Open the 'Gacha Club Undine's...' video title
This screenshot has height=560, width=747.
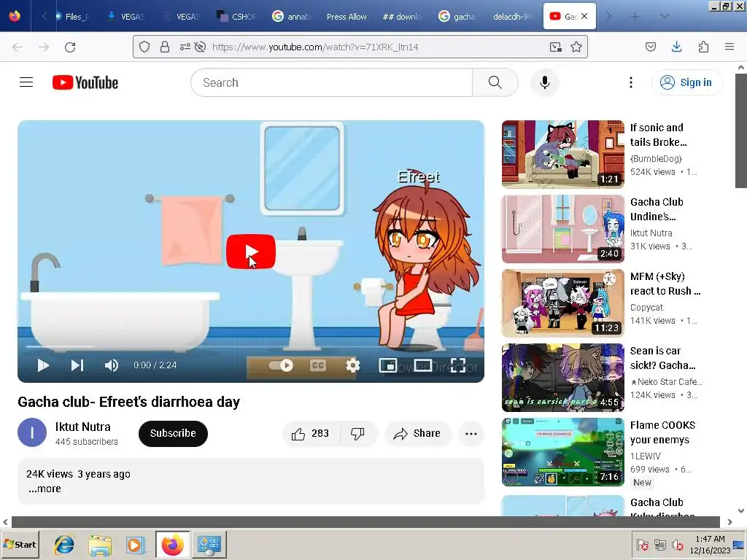click(657, 209)
